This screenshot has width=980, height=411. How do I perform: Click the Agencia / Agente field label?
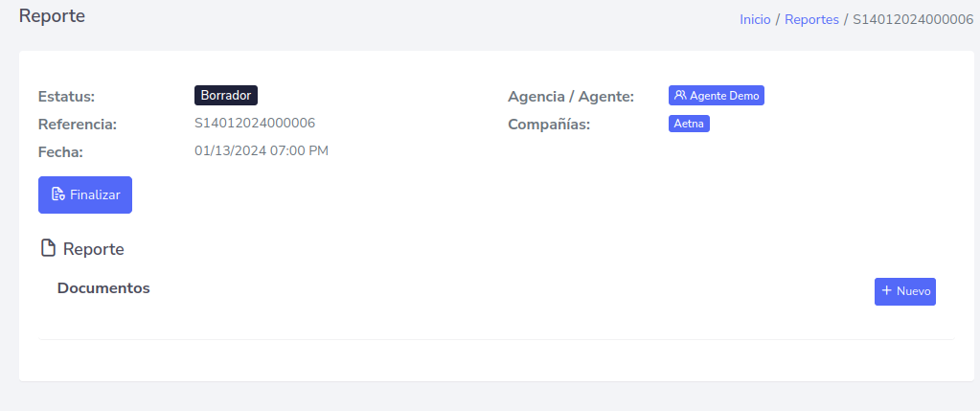[571, 96]
